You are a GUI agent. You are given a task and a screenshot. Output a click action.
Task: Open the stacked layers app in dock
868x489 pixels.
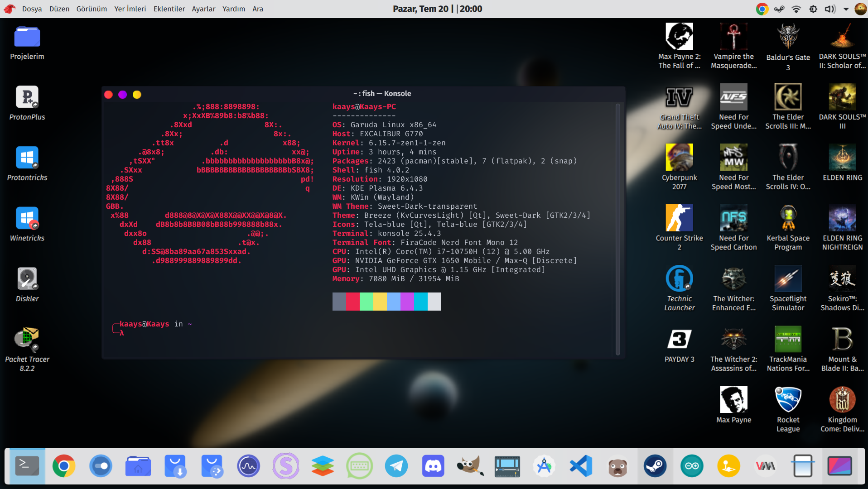pos(323,466)
